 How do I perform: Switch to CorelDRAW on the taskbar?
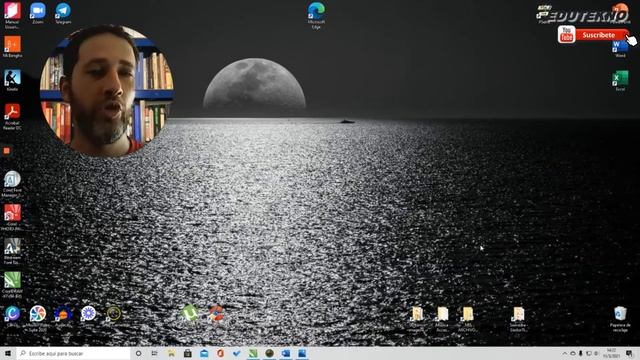[253, 353]
